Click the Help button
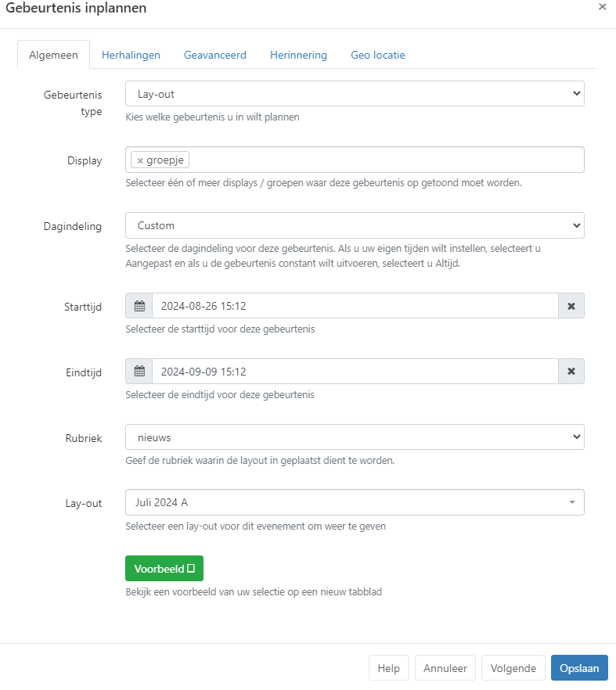Screen dimensions: 616x690 pyautogui.click(x=388, y=668)
